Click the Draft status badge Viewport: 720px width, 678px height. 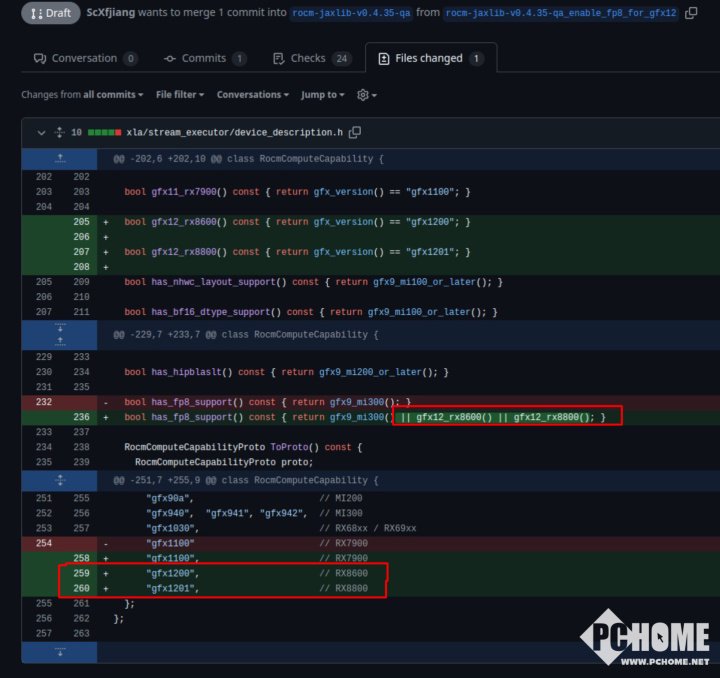51,13
